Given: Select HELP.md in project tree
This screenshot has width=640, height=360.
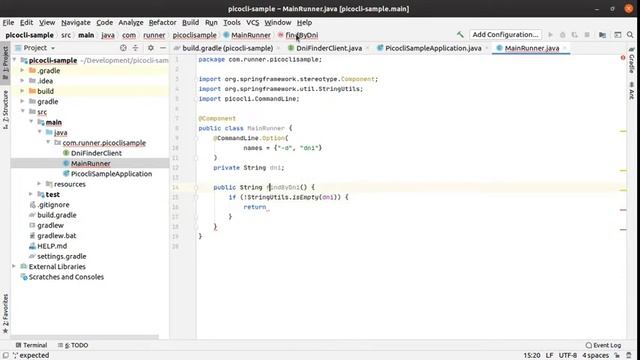Looking at the screenshot, I should coord(52,246).
